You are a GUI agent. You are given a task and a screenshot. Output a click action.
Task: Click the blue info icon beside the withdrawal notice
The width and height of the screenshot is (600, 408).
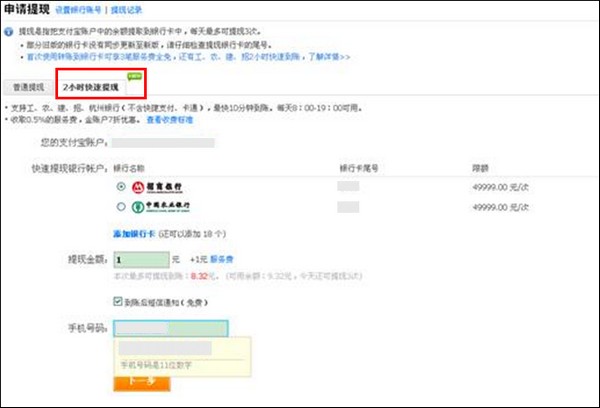click(8, 32)
